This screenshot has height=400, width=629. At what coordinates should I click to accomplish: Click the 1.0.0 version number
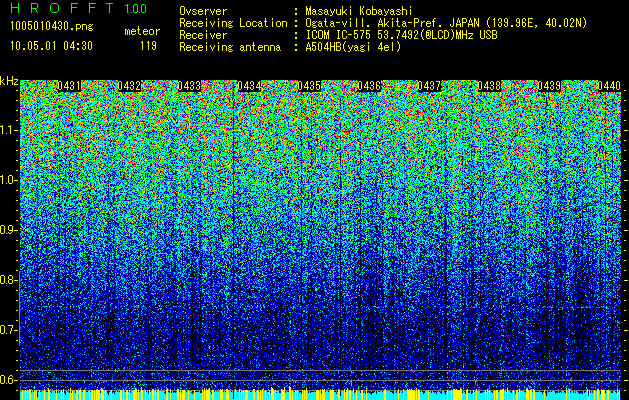point(136,9)
